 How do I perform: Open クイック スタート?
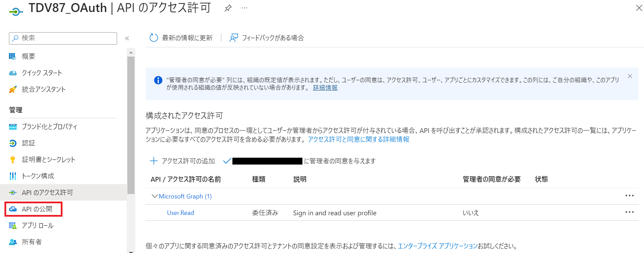point(42,73)
